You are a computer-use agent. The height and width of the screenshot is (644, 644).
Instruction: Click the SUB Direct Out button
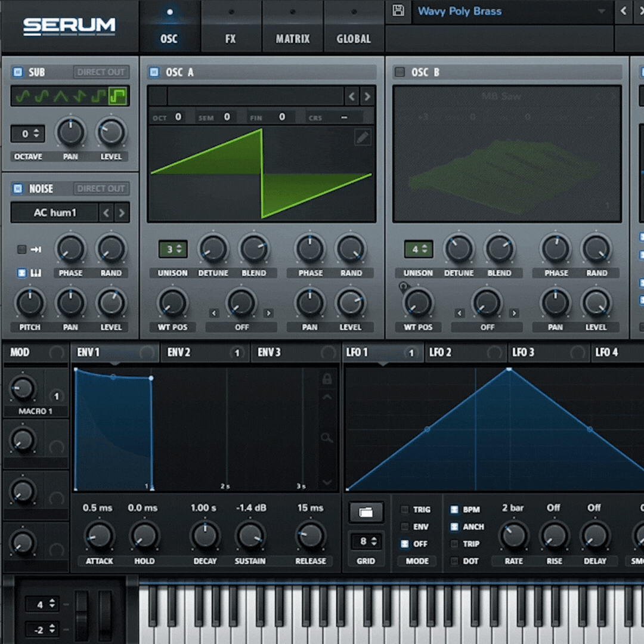(101, 72)
